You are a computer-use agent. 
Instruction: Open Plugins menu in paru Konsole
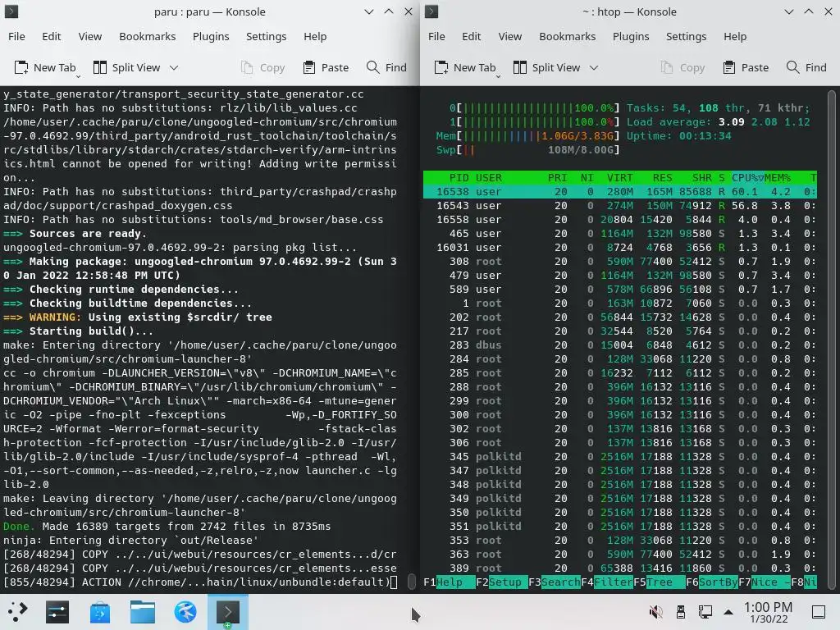pyautogui.click(x=211, y=36)
